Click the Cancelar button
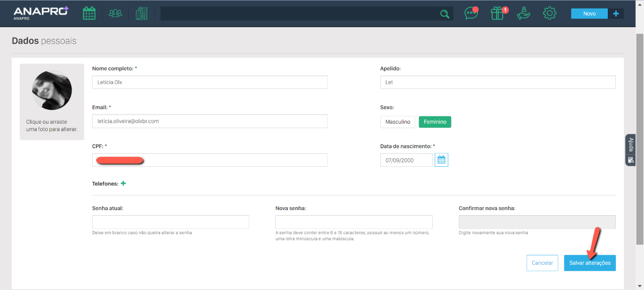 coord(542,263)
